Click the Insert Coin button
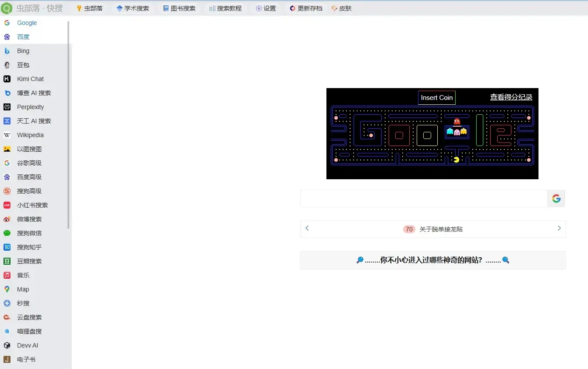The width and height of the screenshot is (588, 369). click(x=437, y=98)
